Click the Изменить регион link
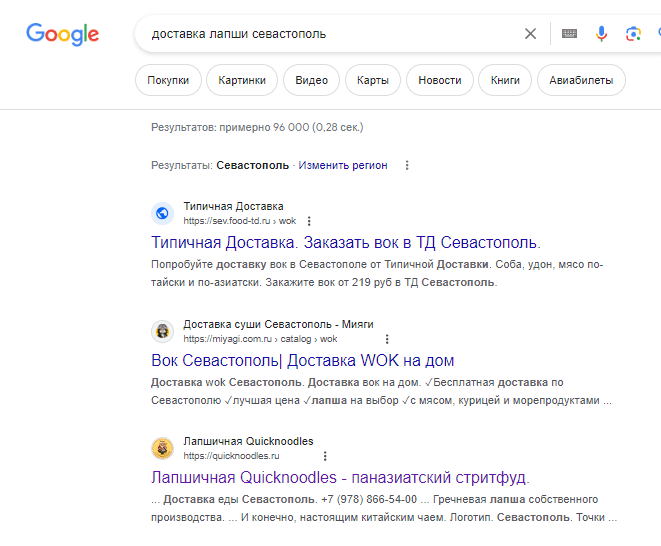 (342, 166)
